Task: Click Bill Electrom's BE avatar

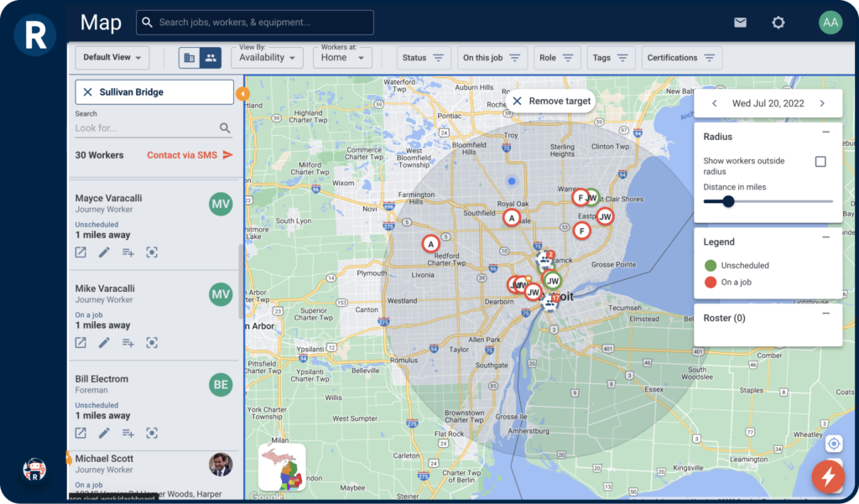Action: [221, 385]
